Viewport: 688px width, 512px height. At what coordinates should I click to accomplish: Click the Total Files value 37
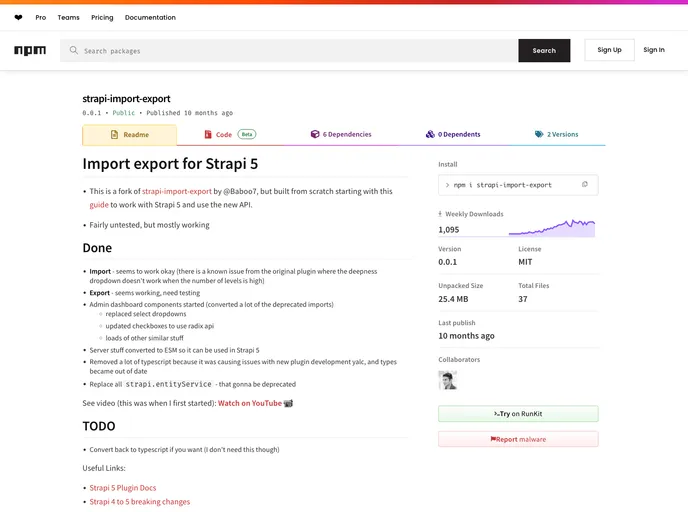tap(523, 299)
